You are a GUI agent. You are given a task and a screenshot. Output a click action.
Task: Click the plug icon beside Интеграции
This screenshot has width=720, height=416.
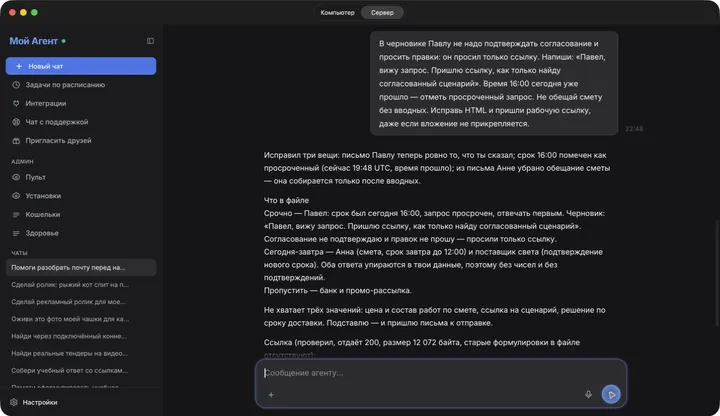[16, 103]
